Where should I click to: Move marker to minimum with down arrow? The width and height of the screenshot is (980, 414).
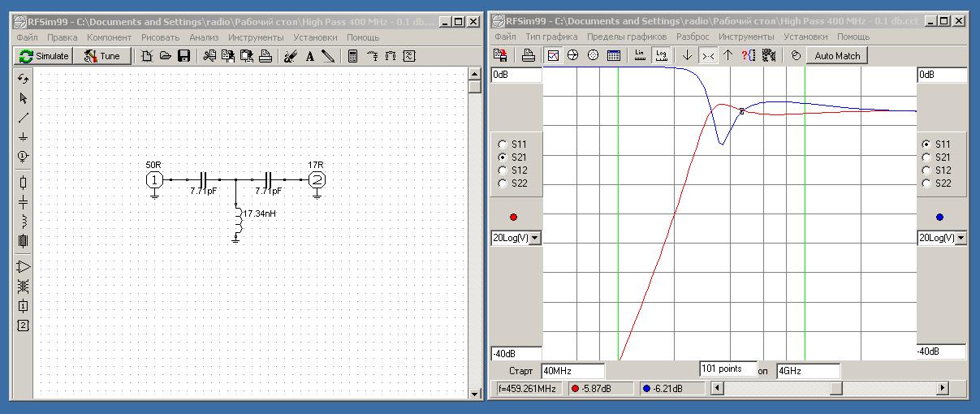687,55
